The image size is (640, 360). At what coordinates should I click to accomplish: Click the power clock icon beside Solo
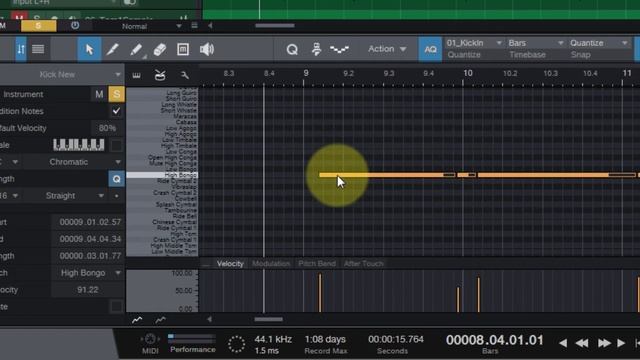click(x=75, y=26)
